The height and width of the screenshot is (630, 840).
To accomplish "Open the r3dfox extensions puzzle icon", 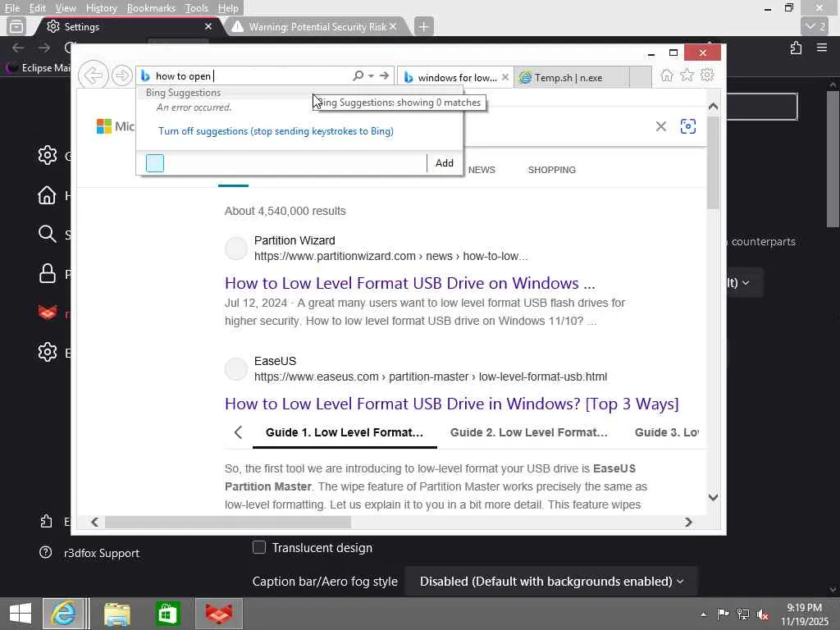I will pos(796,48).
